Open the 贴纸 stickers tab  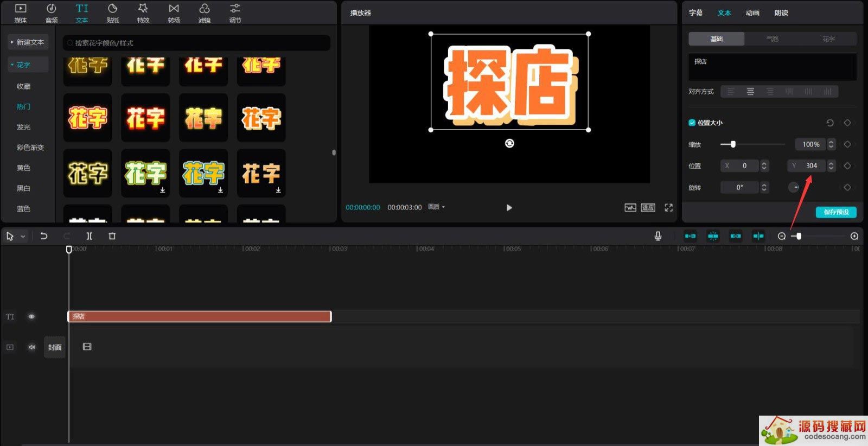(112, 13)
